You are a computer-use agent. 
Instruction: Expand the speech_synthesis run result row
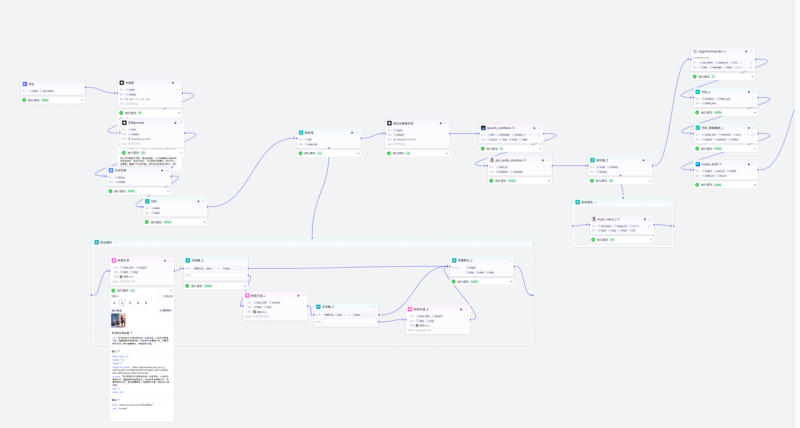(x=540, y=149)
